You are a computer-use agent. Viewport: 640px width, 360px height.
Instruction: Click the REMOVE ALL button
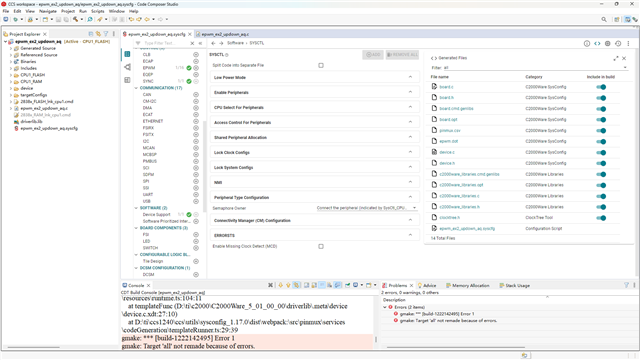coord(402,54)
